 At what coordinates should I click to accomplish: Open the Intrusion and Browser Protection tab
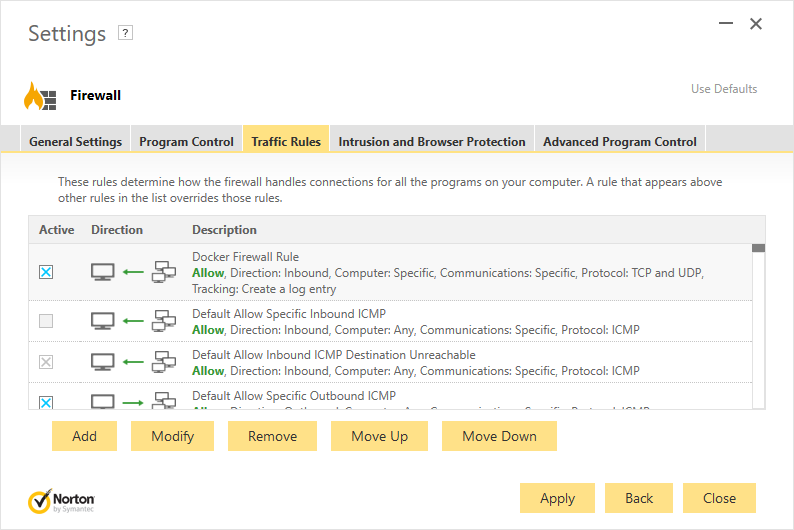point(432,142)
